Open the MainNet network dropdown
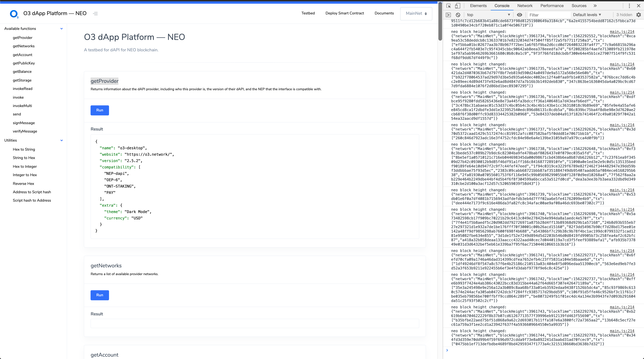Image resolution: width=644 pixels, height=359 pixels. [416, 13]
